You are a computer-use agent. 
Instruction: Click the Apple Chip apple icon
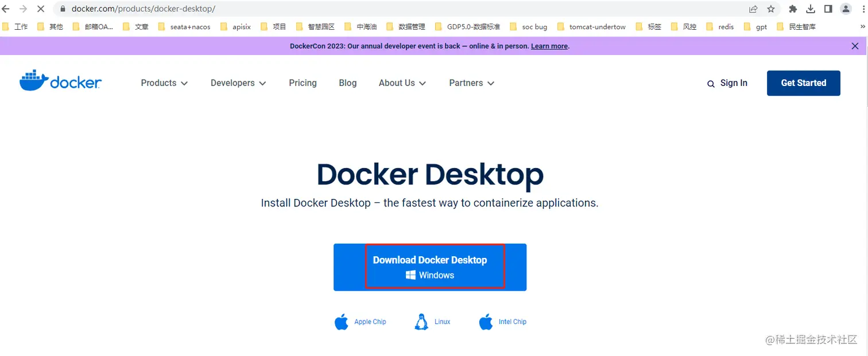click(x=342, y=322)
